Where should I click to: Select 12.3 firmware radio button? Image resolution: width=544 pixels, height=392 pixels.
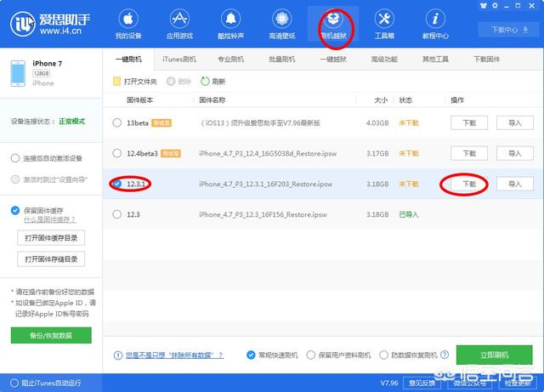(x=117, y=214)
